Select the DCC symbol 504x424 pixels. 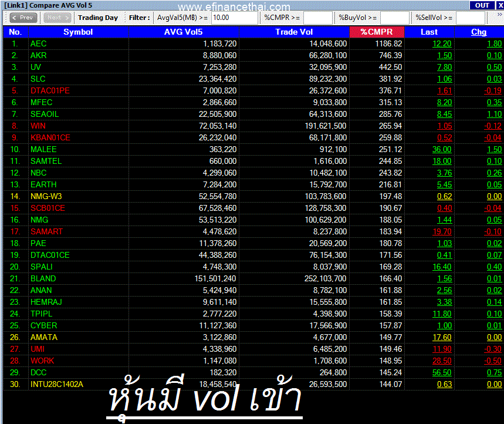39,372
